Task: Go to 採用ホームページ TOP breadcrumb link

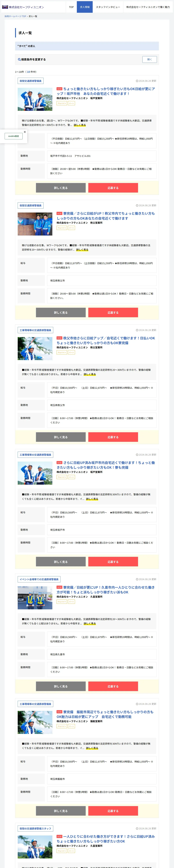Action: click(15, 16)
